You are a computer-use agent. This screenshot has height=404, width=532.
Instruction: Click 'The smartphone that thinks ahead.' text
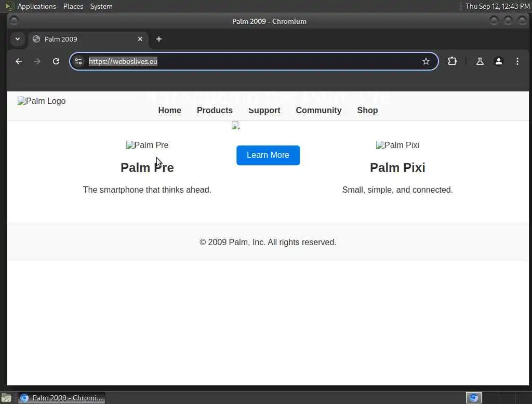pyautogui.click(x=147, y=190)
